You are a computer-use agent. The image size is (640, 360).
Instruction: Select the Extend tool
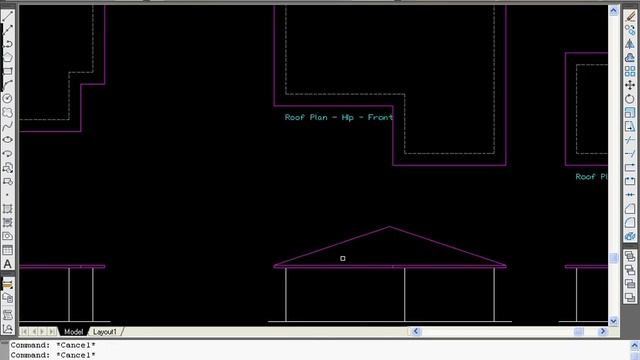tap(630, 154)
